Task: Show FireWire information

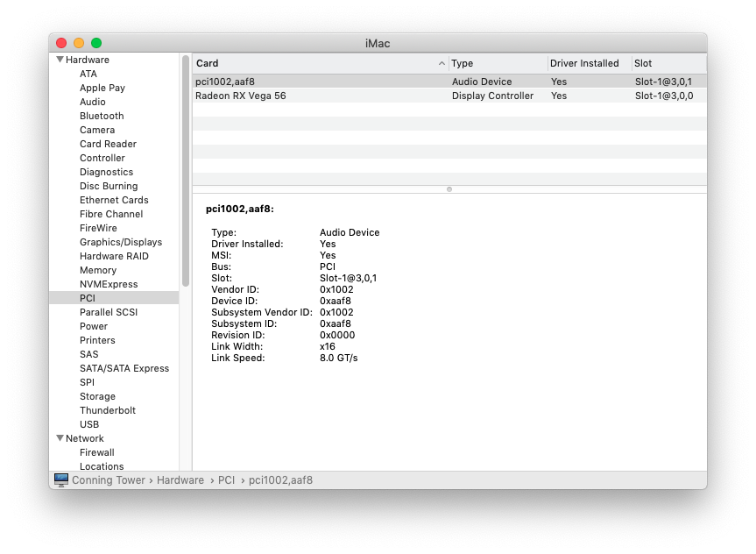Action: [x=98, y=228]
